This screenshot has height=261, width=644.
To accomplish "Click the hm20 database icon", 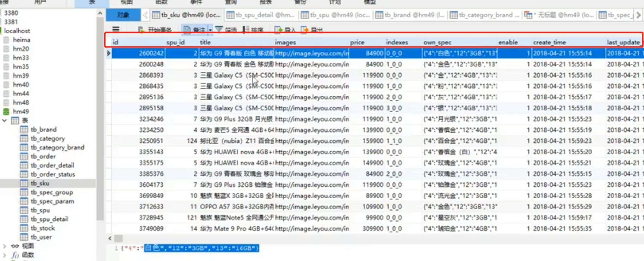I will coord(6,49).
